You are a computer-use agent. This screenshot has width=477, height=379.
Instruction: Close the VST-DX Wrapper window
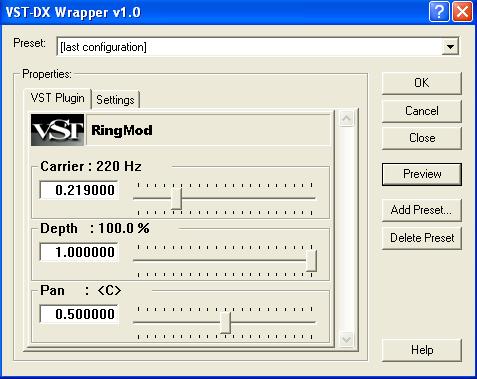(462, 12)
